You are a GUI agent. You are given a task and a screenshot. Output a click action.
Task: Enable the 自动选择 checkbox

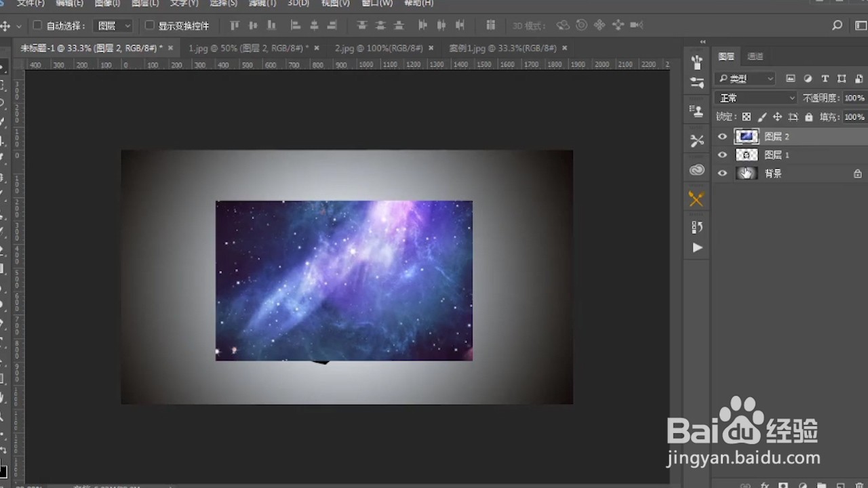point(37,25)
